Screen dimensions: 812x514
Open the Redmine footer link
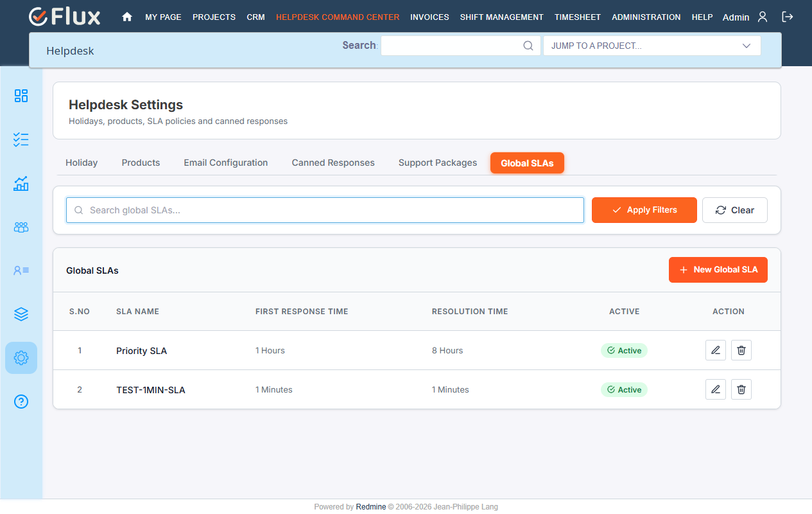(371, 507)
